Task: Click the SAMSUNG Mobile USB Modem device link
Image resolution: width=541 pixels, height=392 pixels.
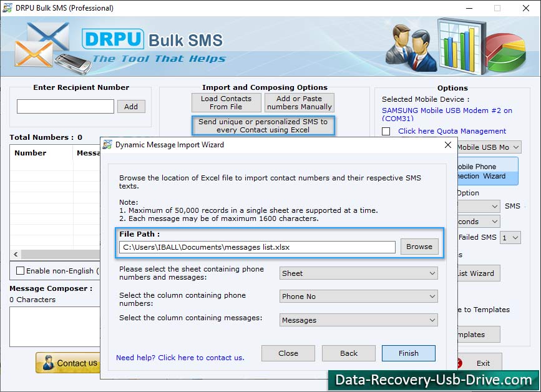Action: 447,115
